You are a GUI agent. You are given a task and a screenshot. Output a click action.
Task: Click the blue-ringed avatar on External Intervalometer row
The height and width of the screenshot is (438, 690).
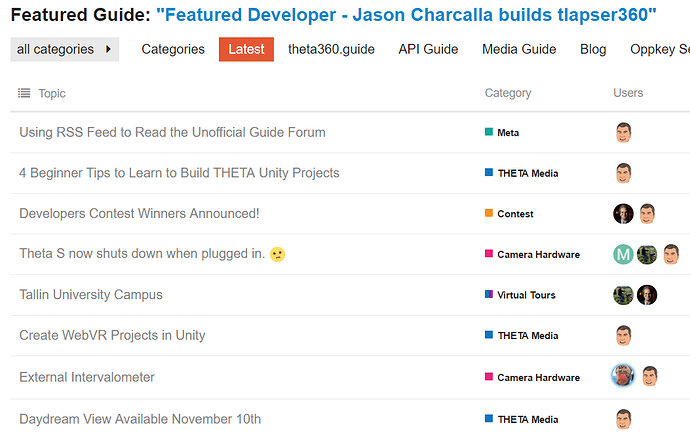pos(623,376)
